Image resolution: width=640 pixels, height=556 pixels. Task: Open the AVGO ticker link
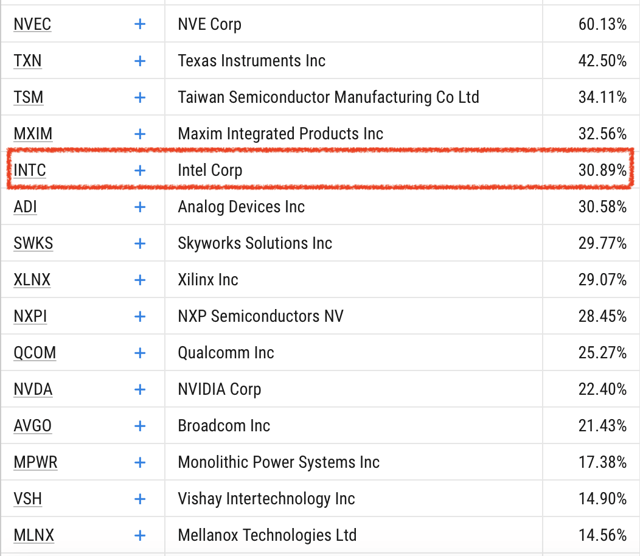(33, 426)
